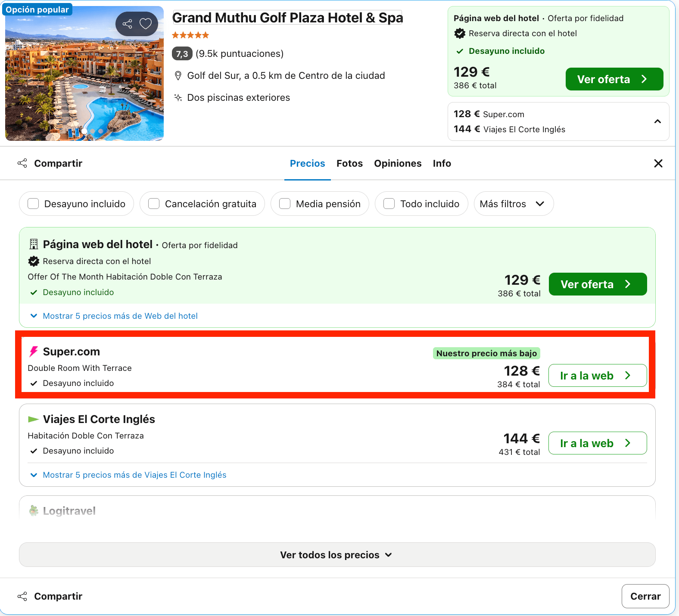Click the 431 € total text

519,452
